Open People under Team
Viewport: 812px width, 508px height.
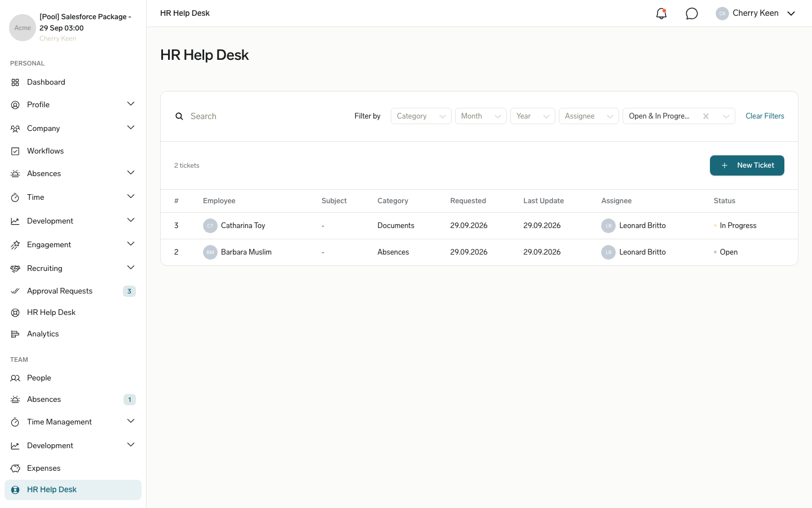[73, 378]
